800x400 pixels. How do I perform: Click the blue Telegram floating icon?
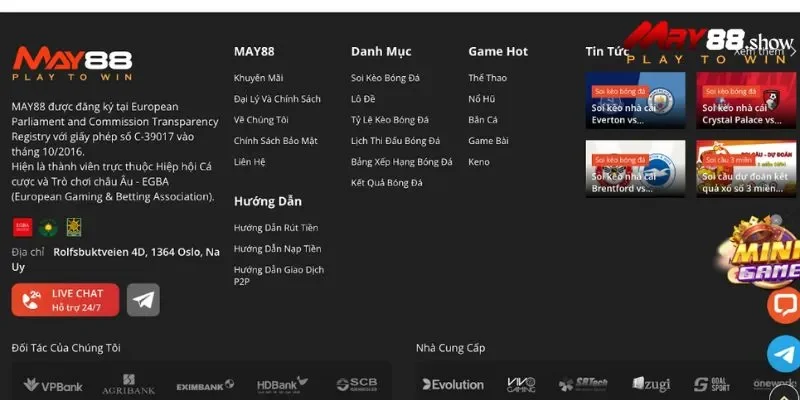tap(784, 353)
